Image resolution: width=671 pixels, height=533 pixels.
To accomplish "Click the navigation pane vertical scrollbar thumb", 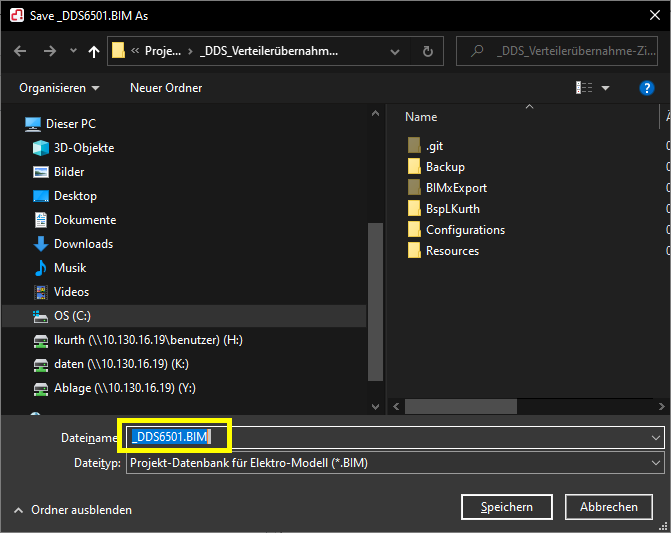I will (x=375, y=302).
